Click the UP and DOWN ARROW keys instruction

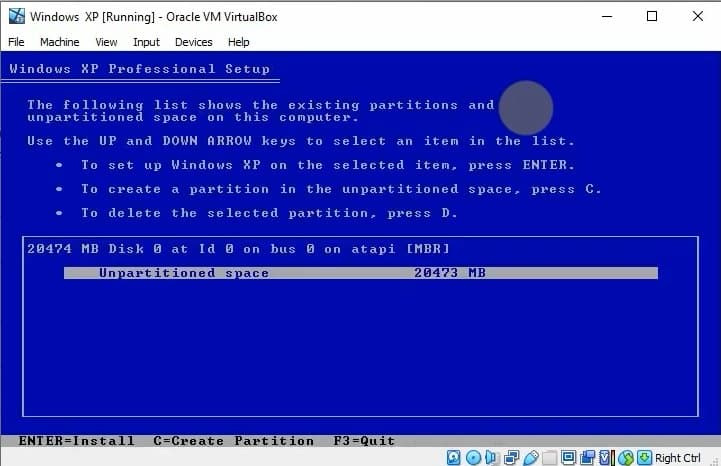tap(301, 141)
